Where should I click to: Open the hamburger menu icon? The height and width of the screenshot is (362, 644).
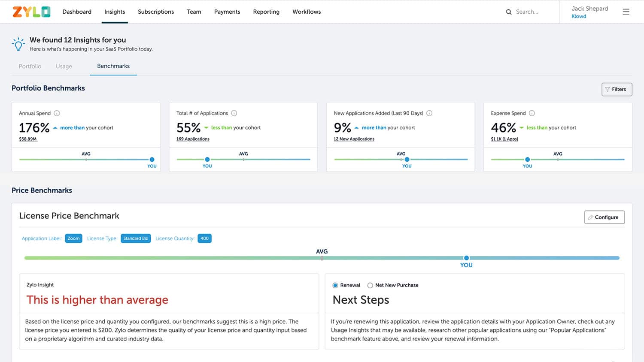pos(626,12)
